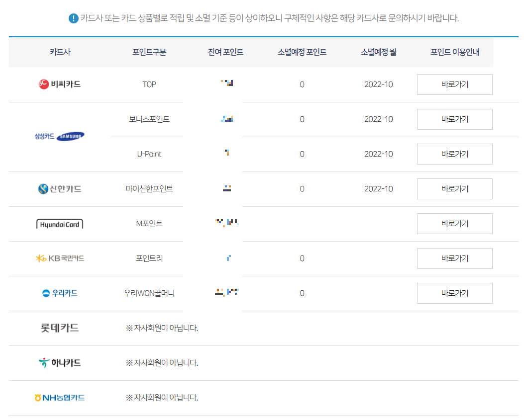Select the 포인트리 cell
Viewport: 524px width, 420px height.
[149, 258]
